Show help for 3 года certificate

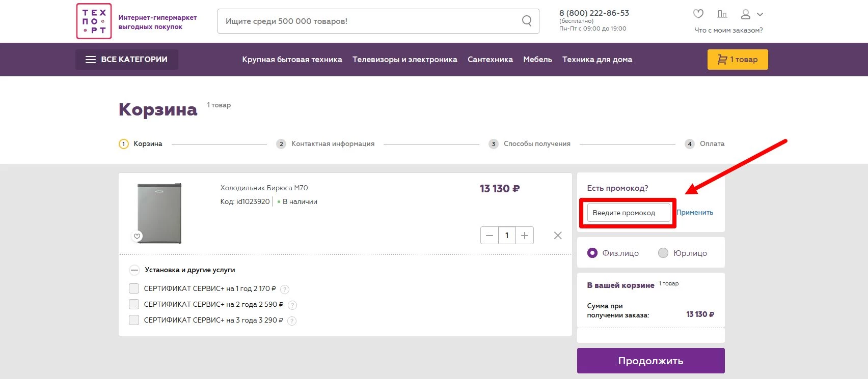click(x=292, y=321)
